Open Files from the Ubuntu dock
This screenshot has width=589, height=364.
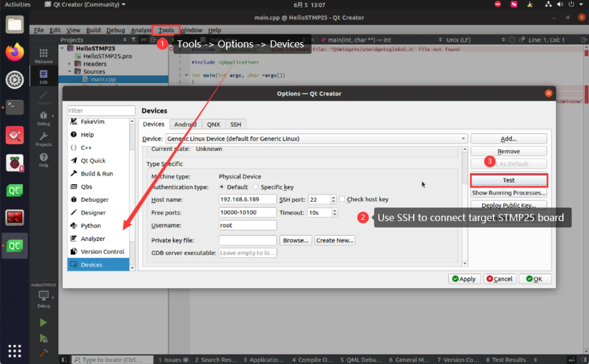pyautogui.click(x=15, y=25)
